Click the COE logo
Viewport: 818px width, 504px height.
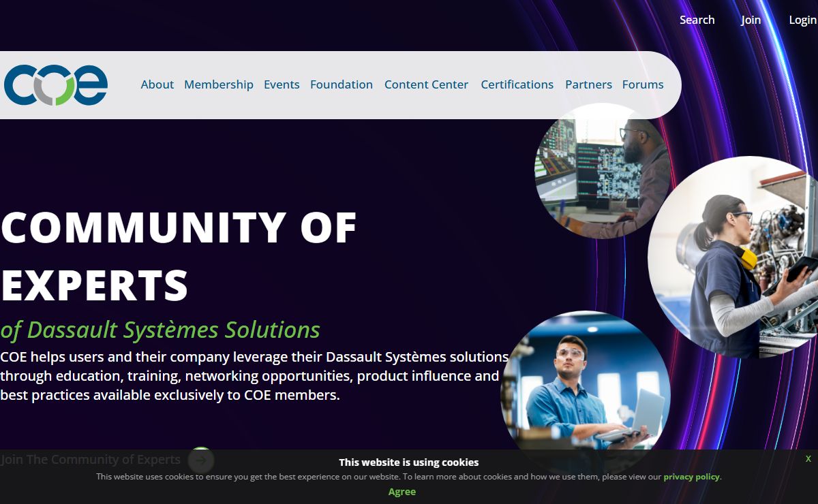click(x=56, y=85)
